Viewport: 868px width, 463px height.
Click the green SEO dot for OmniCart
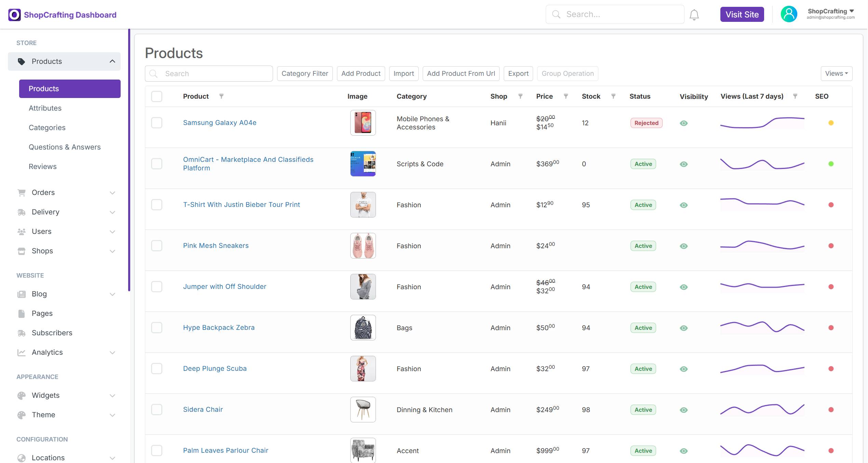coord(831,164)
